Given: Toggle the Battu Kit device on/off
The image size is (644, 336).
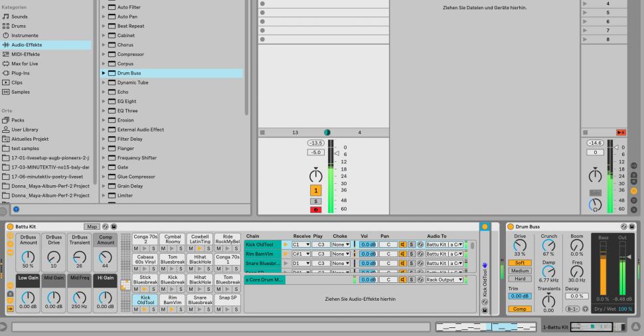Looking at the screenshot, I should coord(10,226).
